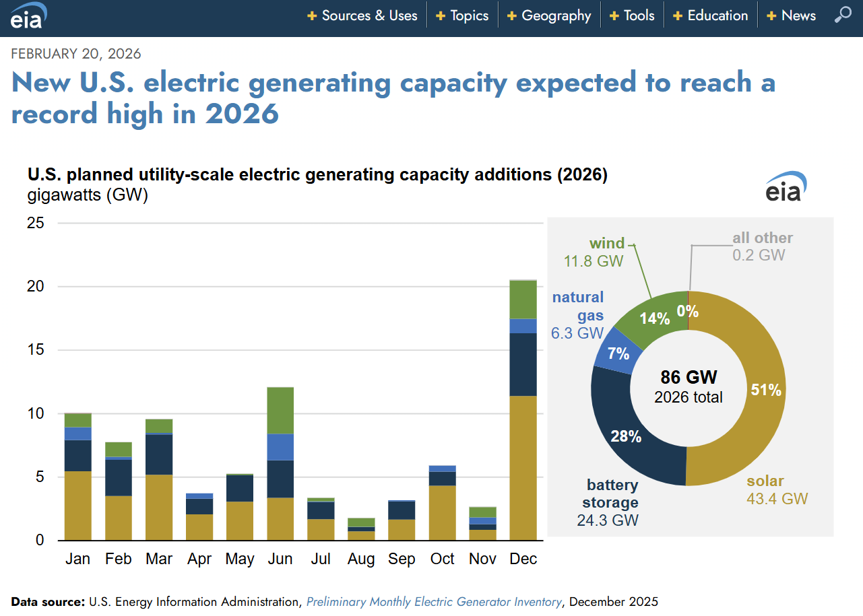
Task: Click the wind 14% donut slice
Action: (655, 318)
